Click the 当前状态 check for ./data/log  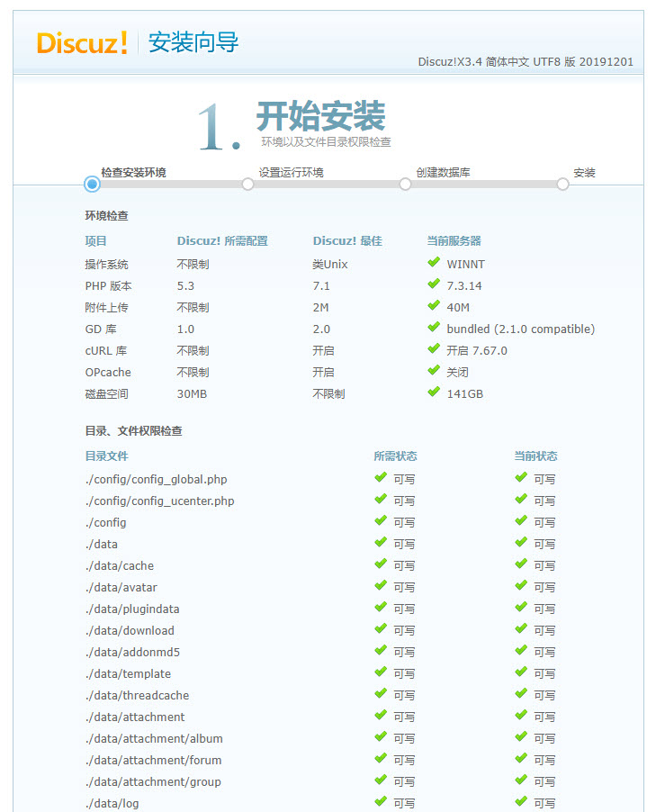(521, 801)
